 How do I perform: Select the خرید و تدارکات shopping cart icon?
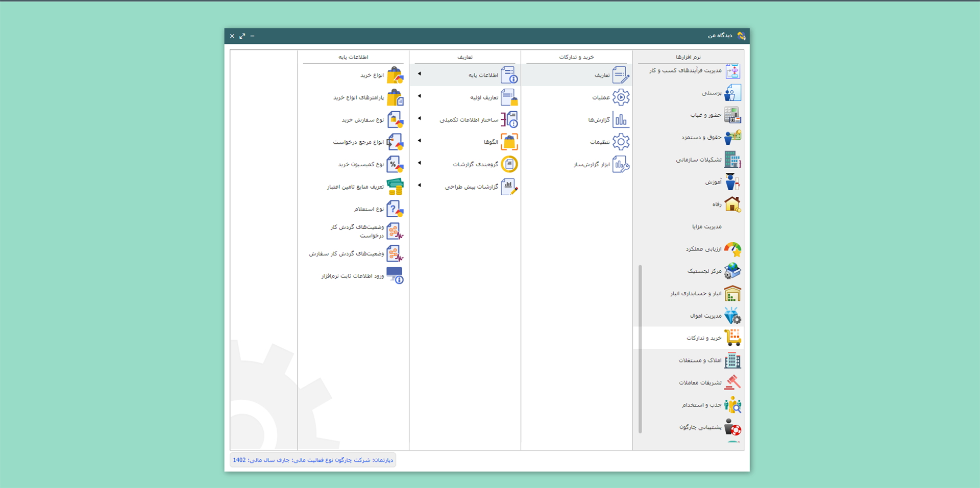point(732,338)
